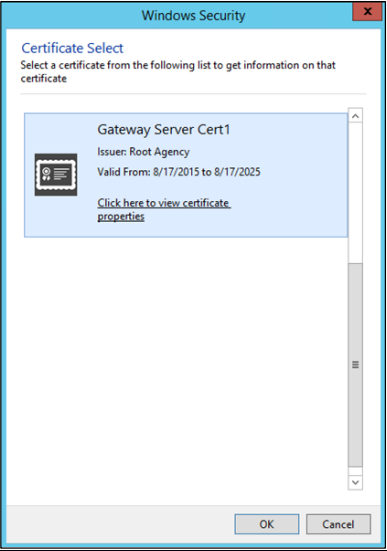Click the Issuer: Root Agency text
This screenshot has width=387, height=551.
click(143, 152)
